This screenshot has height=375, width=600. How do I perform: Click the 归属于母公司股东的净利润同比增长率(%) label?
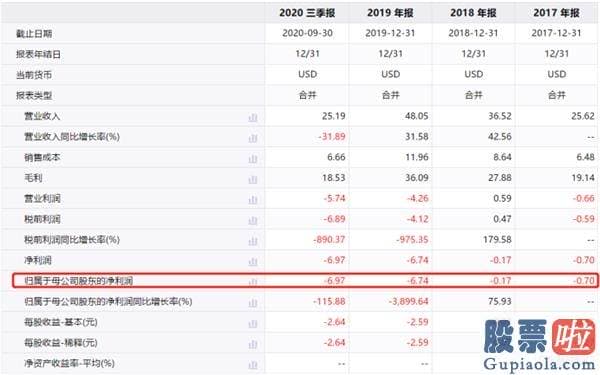[108, 302]
